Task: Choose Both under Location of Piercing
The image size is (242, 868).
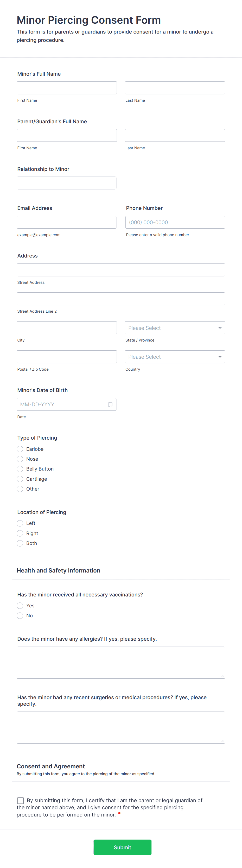Action: click(x=20, y=543)
